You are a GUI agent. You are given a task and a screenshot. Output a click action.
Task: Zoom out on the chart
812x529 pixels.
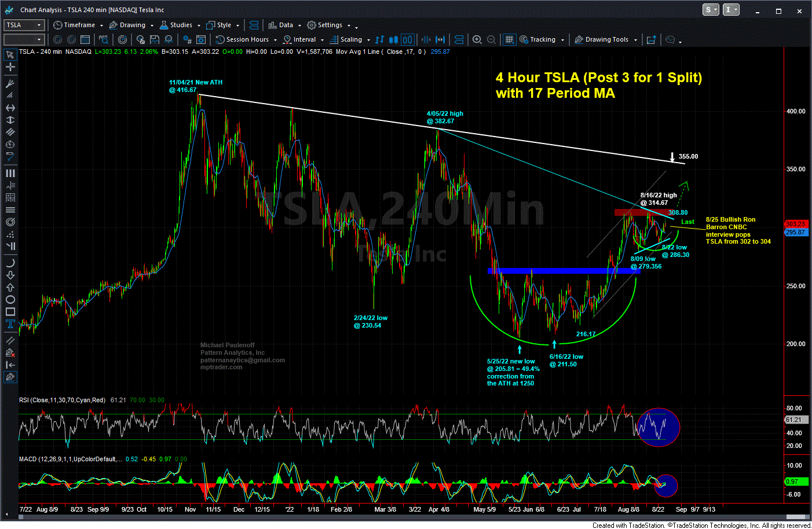pos(491,39)
